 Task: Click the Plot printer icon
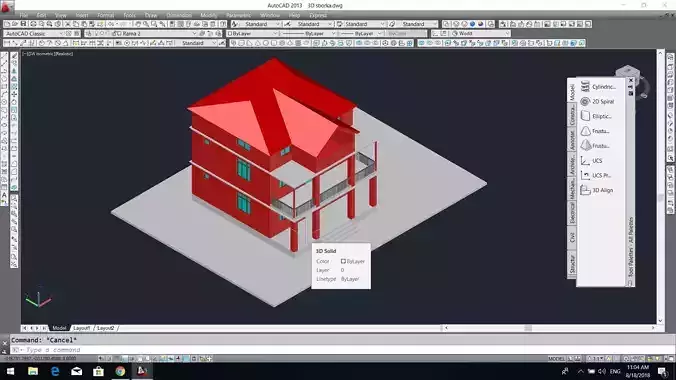click(33, 24)
